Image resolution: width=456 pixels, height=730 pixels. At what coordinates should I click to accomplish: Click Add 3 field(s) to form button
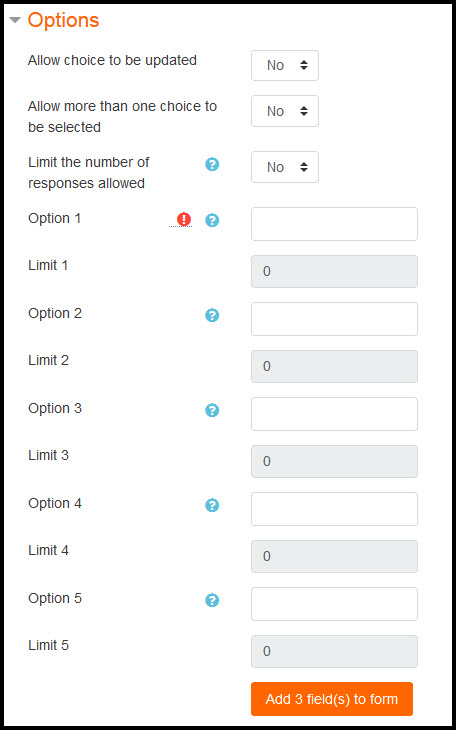pos(332,699)
